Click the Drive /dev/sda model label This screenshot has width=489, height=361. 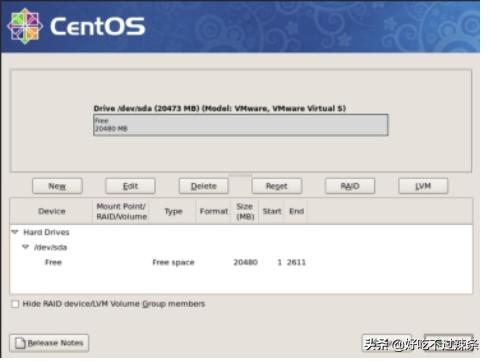(x=220, y=108)
